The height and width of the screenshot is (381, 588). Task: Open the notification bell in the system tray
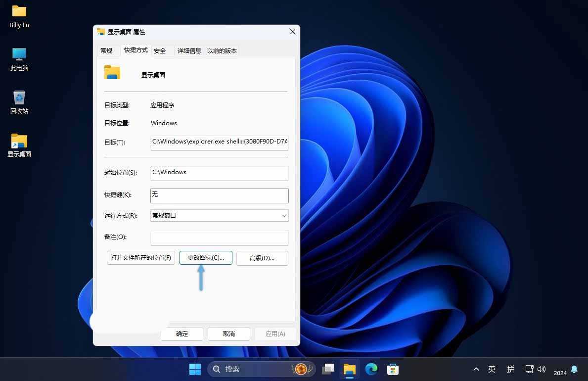[x=574, y=369]
